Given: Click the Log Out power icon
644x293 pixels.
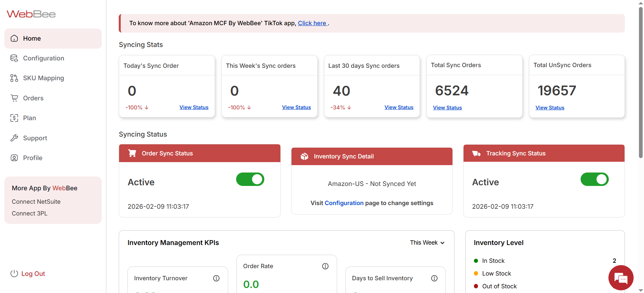Looking at the screenshot, I should 14,274.
